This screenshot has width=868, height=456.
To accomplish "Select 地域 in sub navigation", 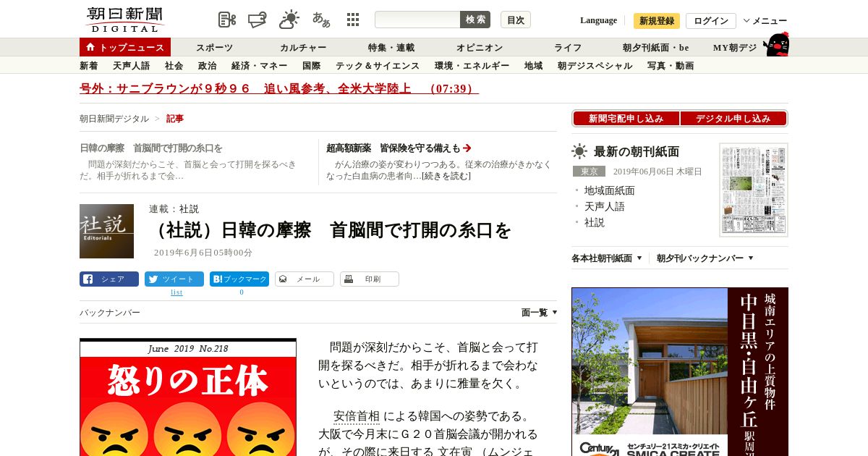I will [x=533, y=66].
